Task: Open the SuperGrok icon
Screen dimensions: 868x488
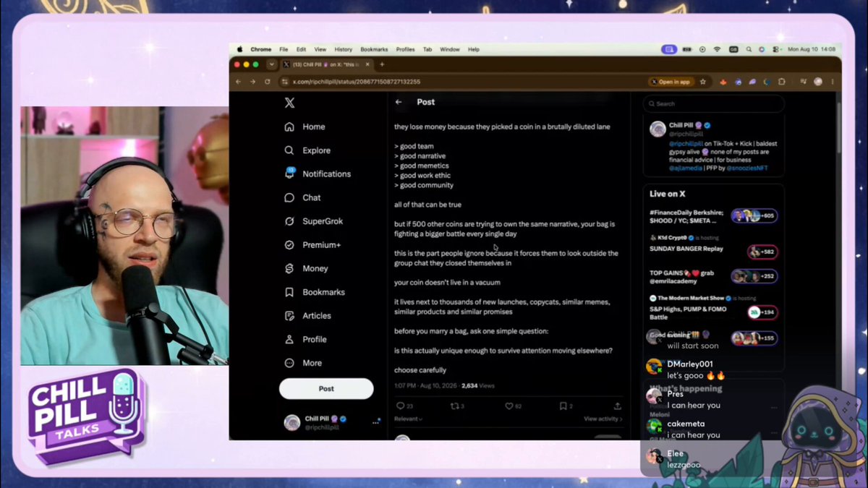Action: click(x=289, y=221)
